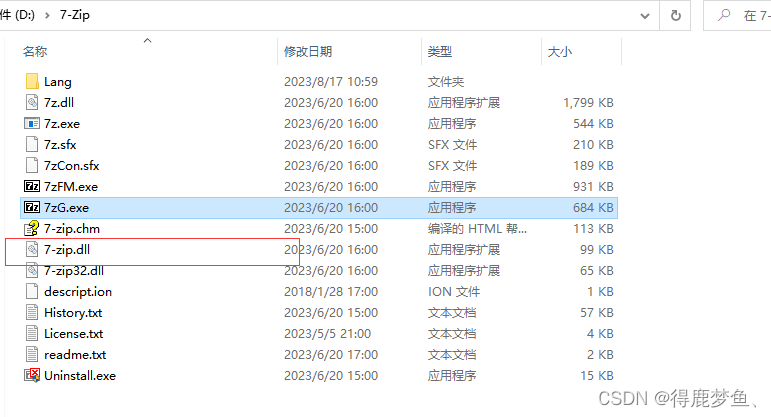Click the 931 KB size value
Image resolution: width=771 pixels, height=417 pixels.
[x=593, y=186]
